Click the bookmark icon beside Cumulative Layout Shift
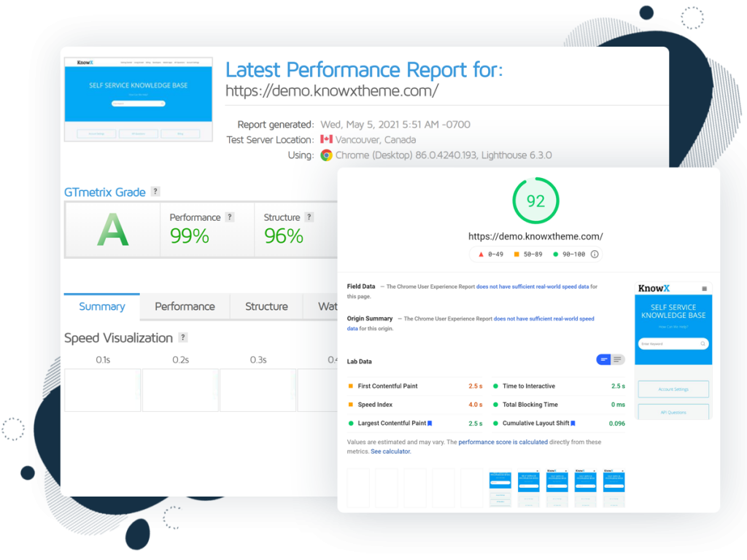 pos(573,423)
